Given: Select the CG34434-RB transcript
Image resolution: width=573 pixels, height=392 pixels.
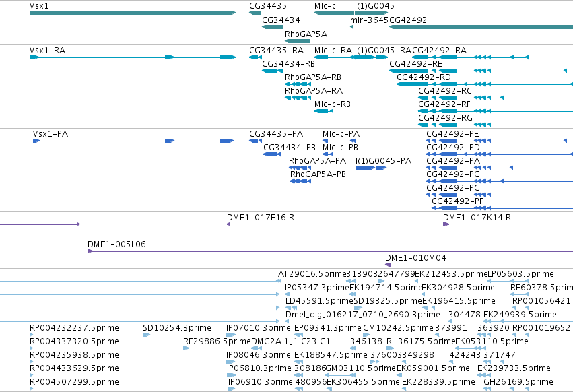Looking at the screenshot, I should click(x=272, y=71).
